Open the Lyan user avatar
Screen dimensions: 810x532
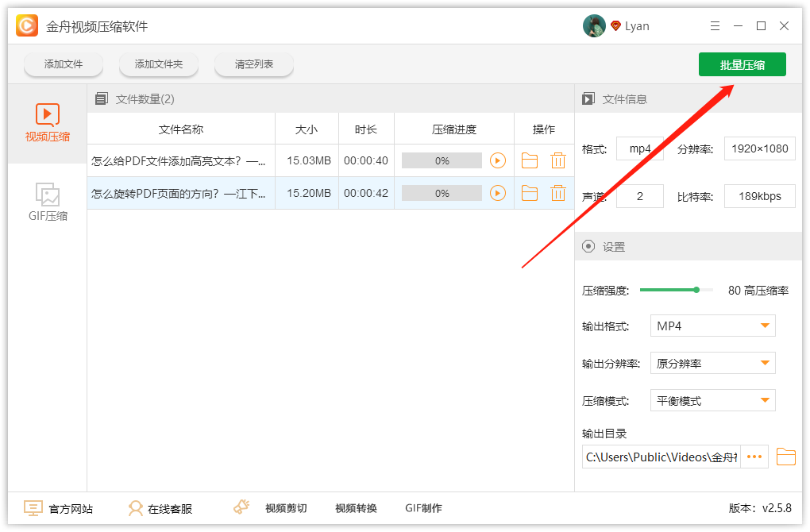pyautogui.click(x=594, y=26)
